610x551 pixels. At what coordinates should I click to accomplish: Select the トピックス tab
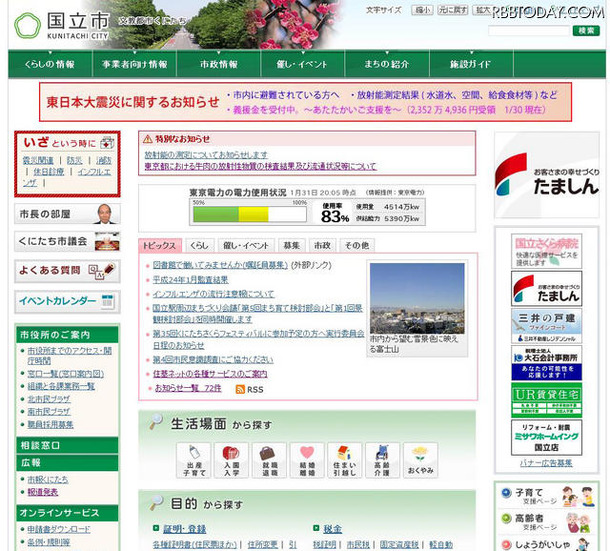tap(160, 246)
